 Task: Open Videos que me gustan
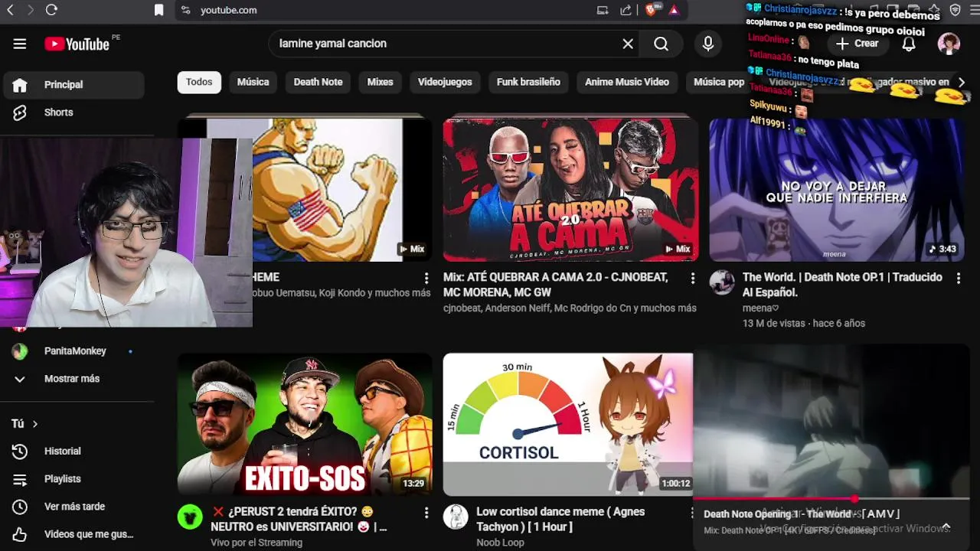tap(73, 534)
